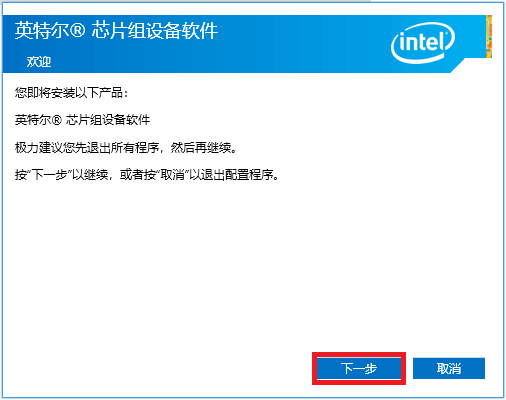Screen dimensions: 506x400
Task: Click the Intel logo in the banner
Action: click(x=423, y=43)
